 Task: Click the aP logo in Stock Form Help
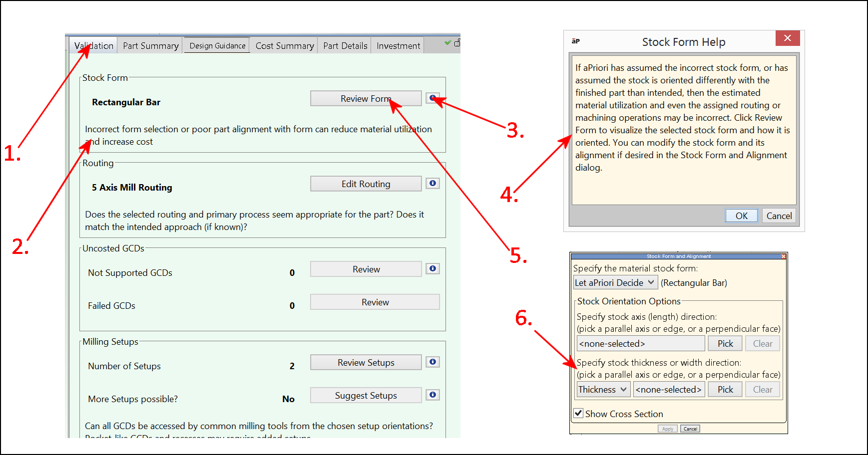pyautogui.click(x=576, y=41)
